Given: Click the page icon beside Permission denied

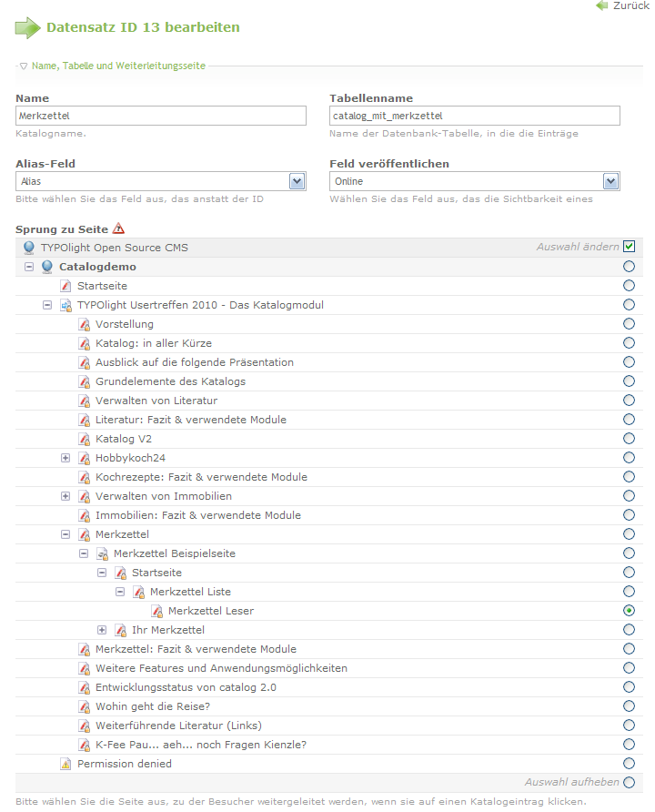Looking at the screenshot, I should click(x=65, y=764).
